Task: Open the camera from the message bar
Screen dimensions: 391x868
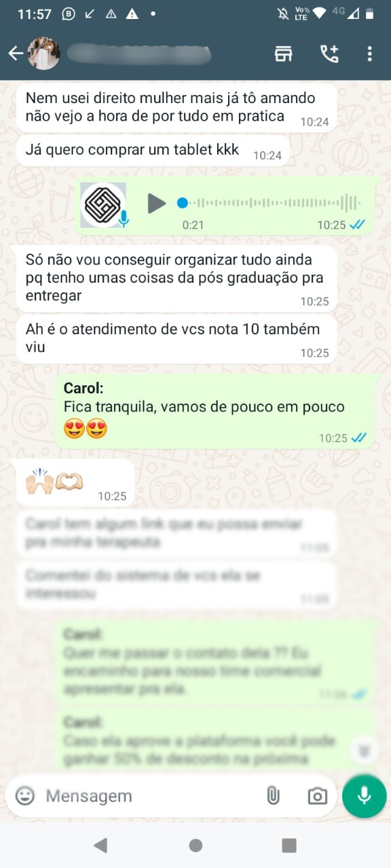Action: pos(317,796)
